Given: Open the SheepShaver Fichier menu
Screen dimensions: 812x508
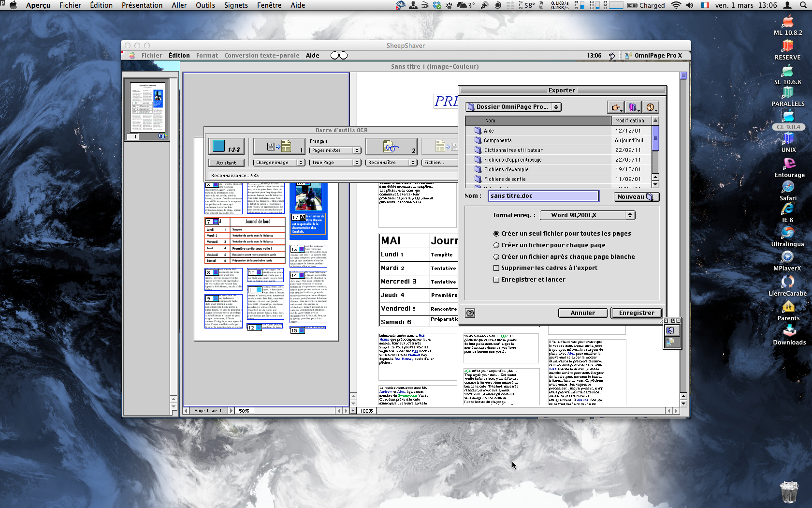Looking at the screenshot, I should coord(152,56).
